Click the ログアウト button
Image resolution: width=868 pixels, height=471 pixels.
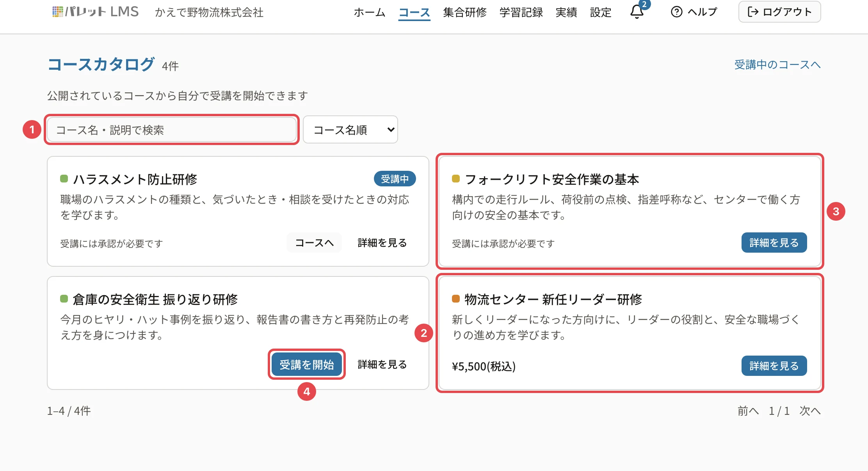pos(779,12)
